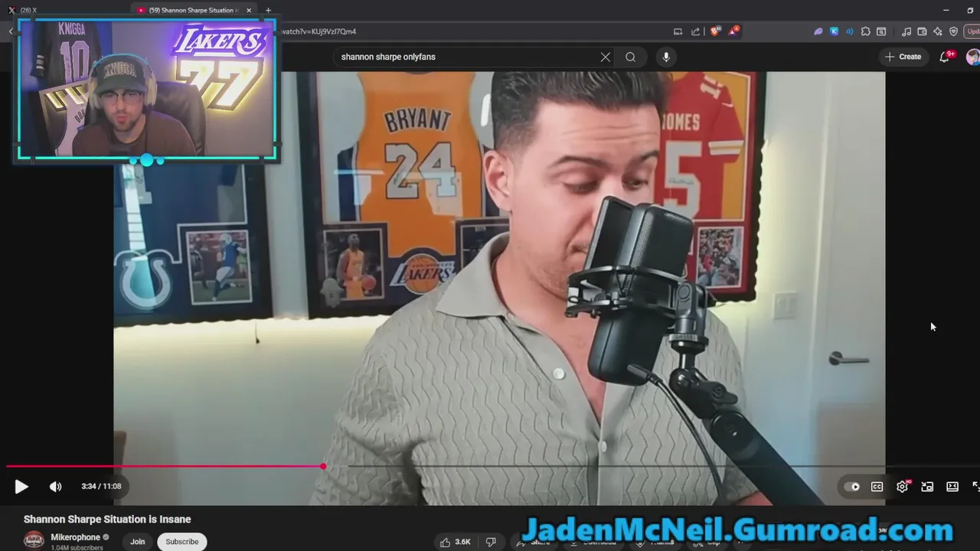Click the Join button
980x551 pixels.
coord(138,542)
